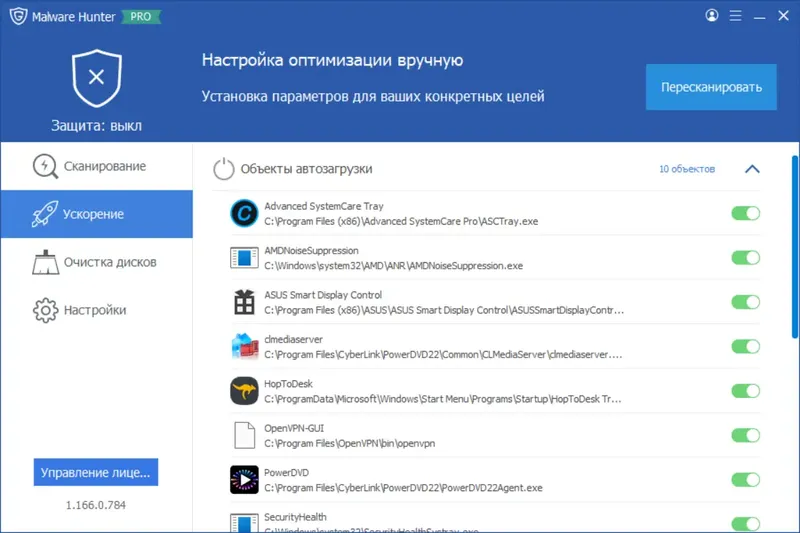Image resolution: width=800 pixels, height=533 pixels.
Task: Open the Сканирование tab
Action: [x=96, y=166]
